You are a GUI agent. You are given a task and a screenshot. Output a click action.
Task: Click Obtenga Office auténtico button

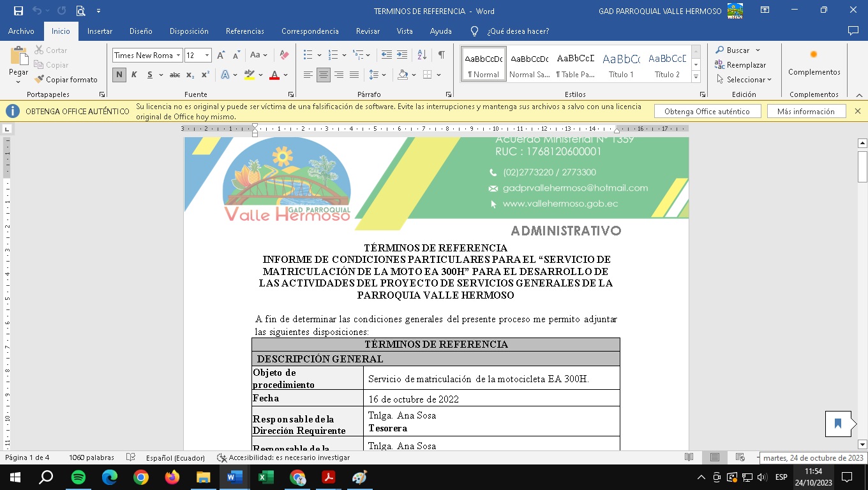707,112
